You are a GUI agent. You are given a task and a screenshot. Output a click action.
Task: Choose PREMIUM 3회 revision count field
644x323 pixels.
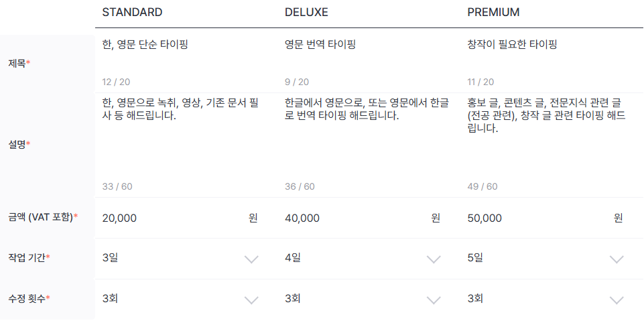(545, 299)
